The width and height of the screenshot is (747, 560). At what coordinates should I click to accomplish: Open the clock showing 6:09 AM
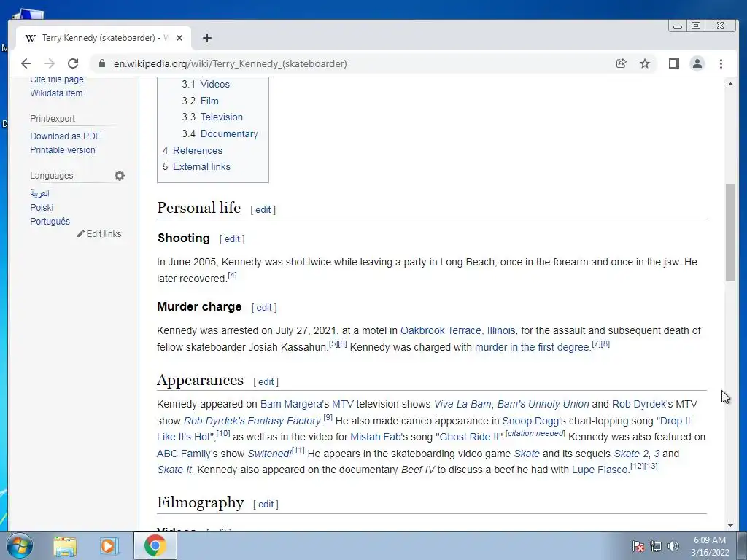click(710, 546)
